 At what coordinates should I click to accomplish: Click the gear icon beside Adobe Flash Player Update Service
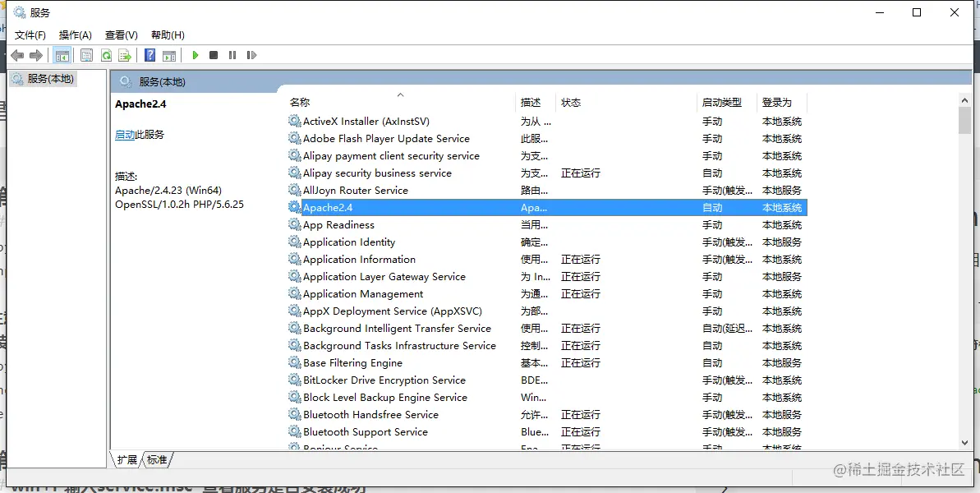click(294, 139)
